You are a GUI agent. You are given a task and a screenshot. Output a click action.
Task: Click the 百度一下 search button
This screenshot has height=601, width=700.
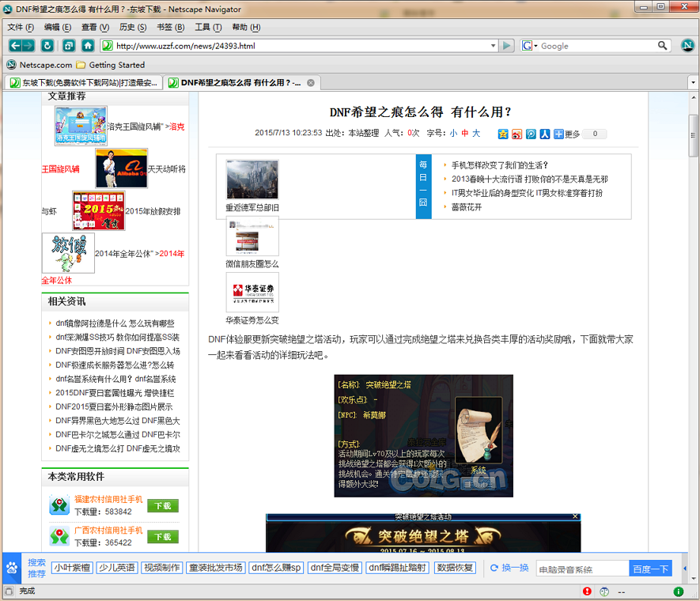coord(650,569)
